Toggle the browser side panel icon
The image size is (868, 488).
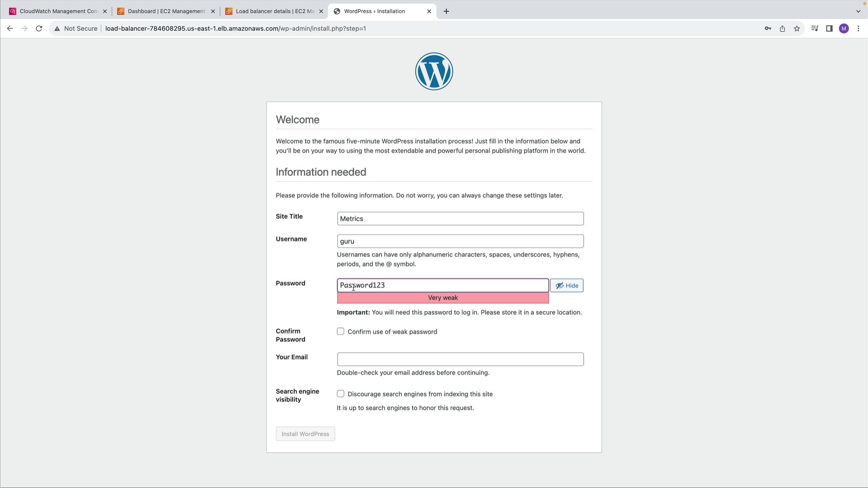click(x=829, y=28)
